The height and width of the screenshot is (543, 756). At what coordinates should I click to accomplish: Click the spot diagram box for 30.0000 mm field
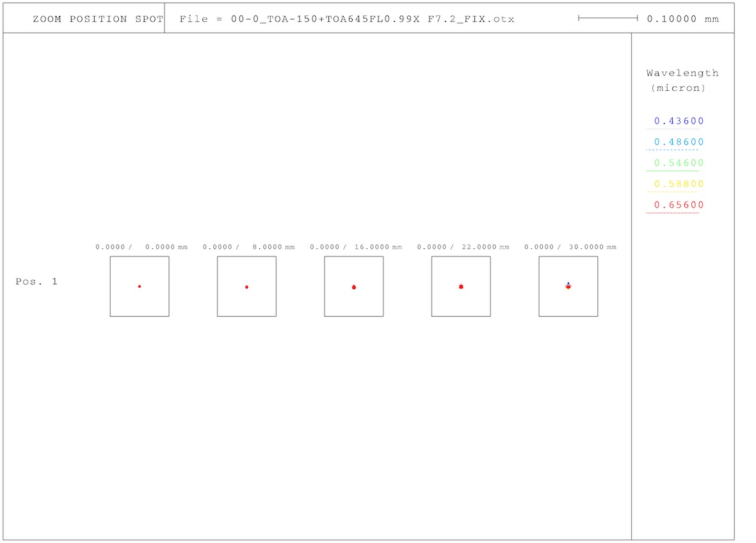568,286
